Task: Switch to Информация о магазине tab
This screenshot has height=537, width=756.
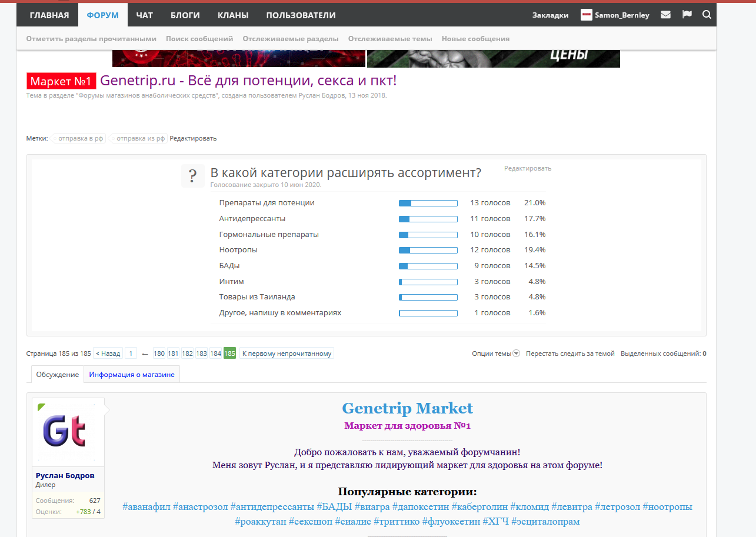Action: (132, 374)
